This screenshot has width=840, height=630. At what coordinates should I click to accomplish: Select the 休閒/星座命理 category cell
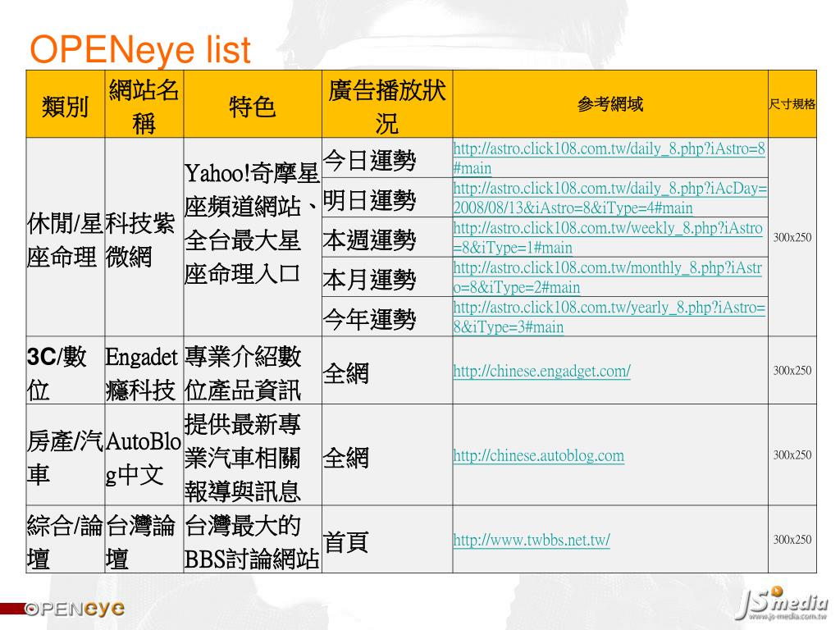[66, 237]
